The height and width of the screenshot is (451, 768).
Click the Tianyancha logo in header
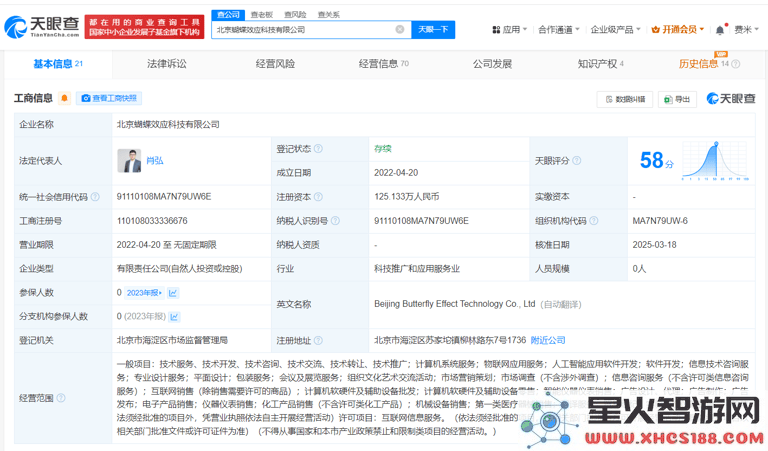[42, 27]
